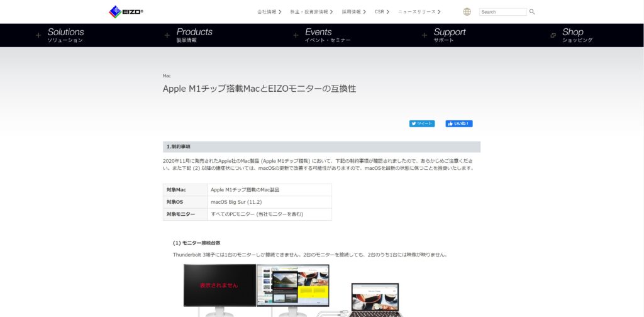
Task: Click the Facebook いいね! button
Action: coord(459,124)
